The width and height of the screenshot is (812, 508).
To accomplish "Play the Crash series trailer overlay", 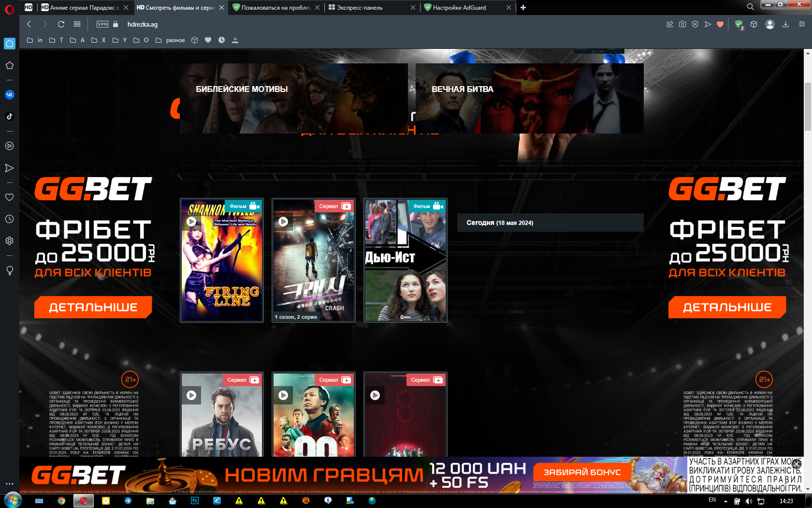I will click(x=284, y=223).
